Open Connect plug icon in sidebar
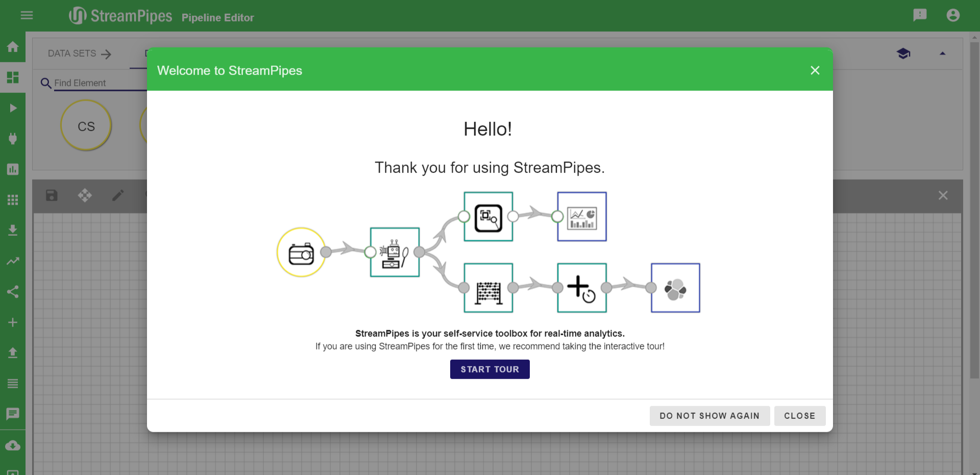Screen dimensions: 980x475 pyautogui.click(x=13, y=139)
